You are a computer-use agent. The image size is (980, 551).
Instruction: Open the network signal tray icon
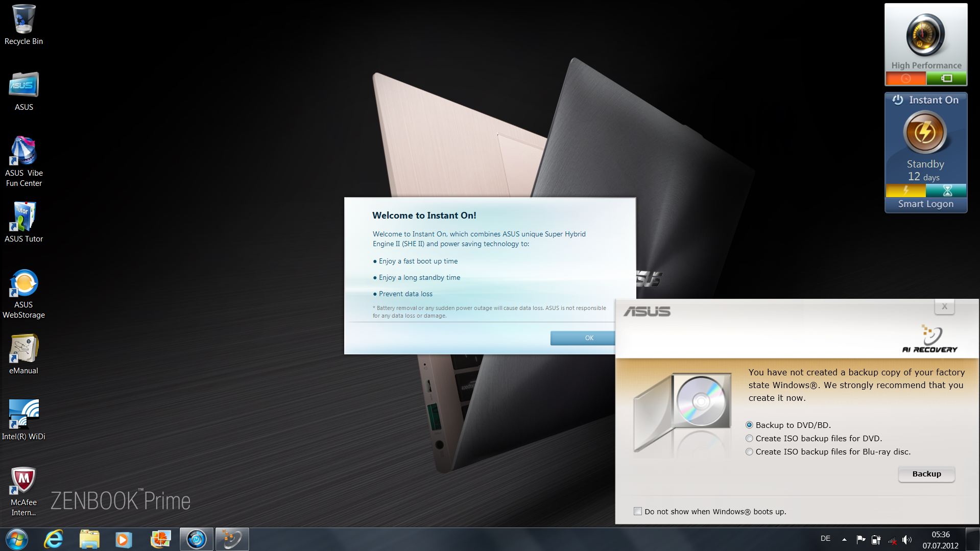coord(892,540)
